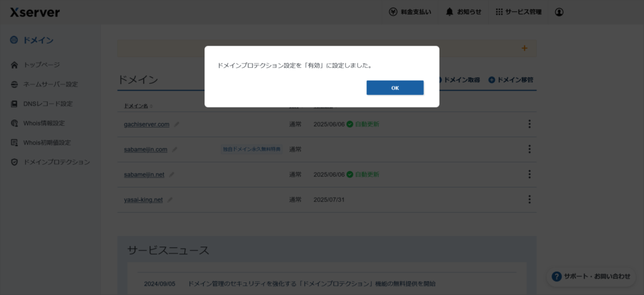
Task: Click the サービスニュース heading
Action: click(168, 250)
